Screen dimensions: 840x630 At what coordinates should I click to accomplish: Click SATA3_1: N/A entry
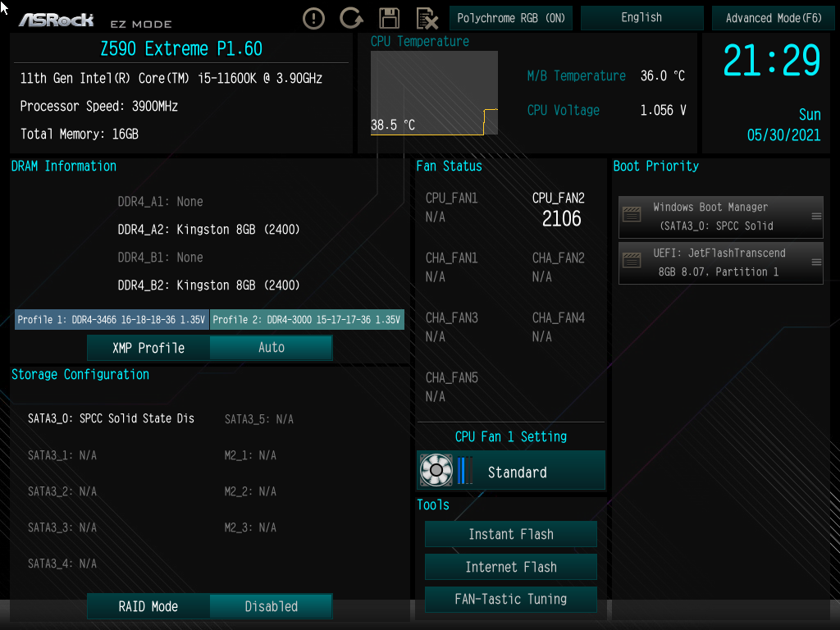click(x=62, y=455)
